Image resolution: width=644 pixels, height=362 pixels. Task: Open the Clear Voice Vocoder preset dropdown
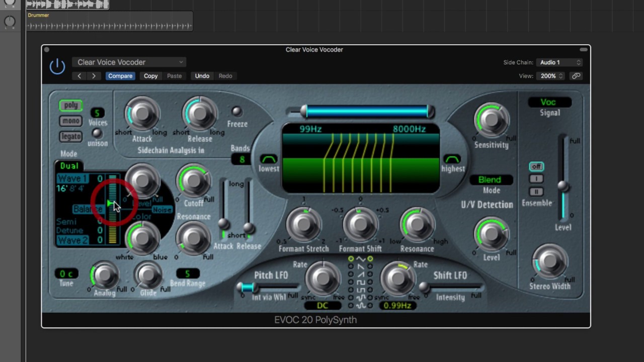click(129, 62)
